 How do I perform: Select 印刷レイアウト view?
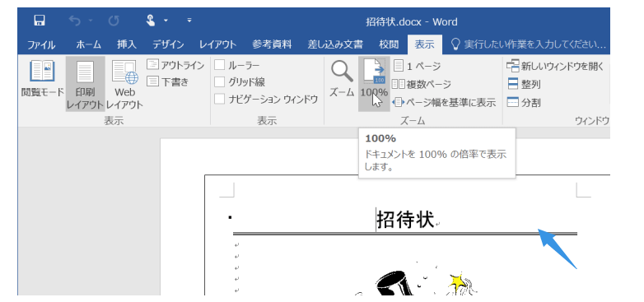pyautogui.click(x=85, y=85)
